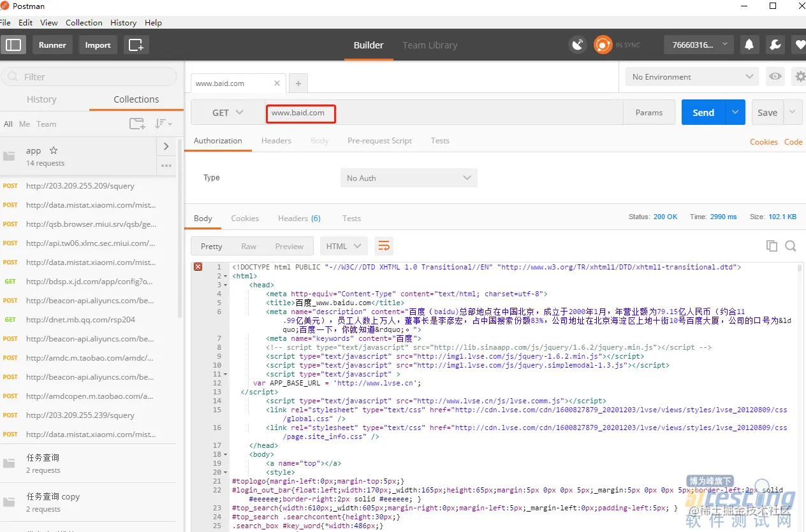Screen dimensions: 806x532
Task: Open the File menu
Action: (5, 22)
